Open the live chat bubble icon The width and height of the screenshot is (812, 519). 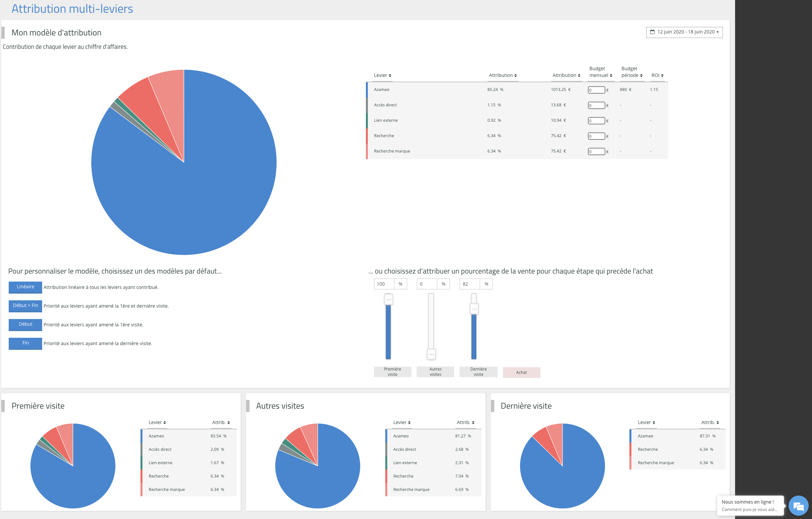(x=799, y=506)
